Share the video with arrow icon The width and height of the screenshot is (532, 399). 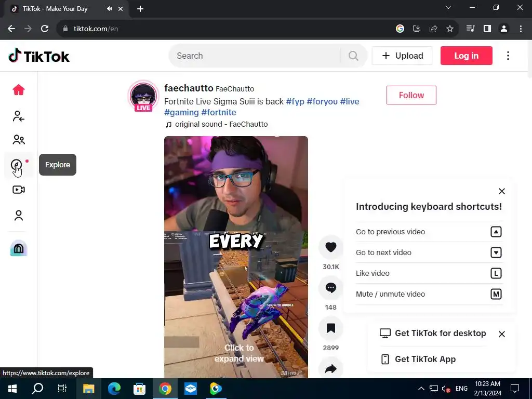tap(331, 368)
